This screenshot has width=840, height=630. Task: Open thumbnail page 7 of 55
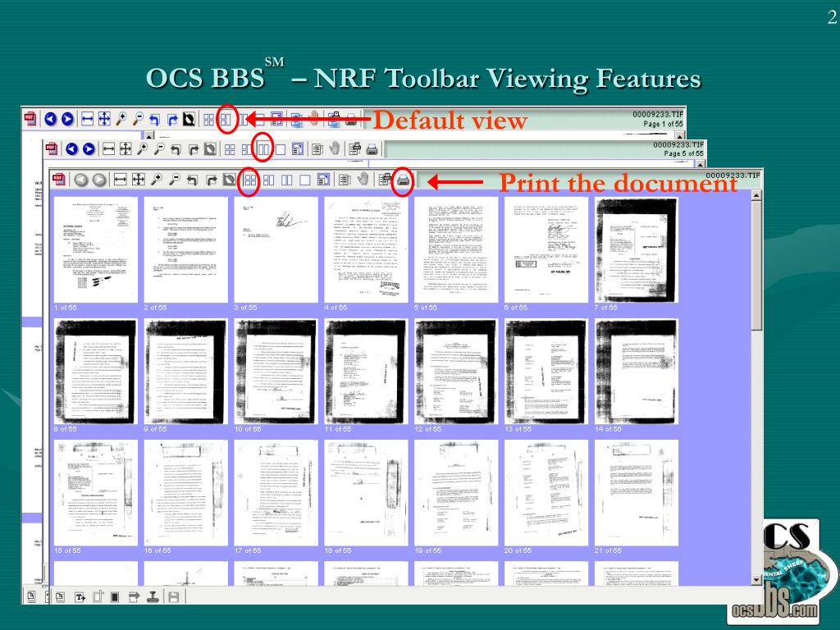(x=636, y=249)
